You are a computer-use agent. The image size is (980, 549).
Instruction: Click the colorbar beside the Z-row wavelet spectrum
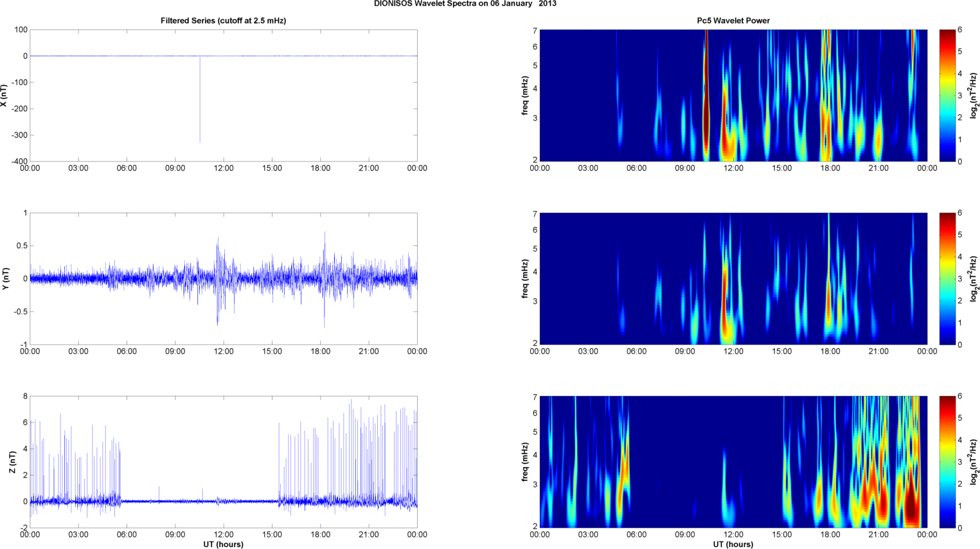[946, 462]
